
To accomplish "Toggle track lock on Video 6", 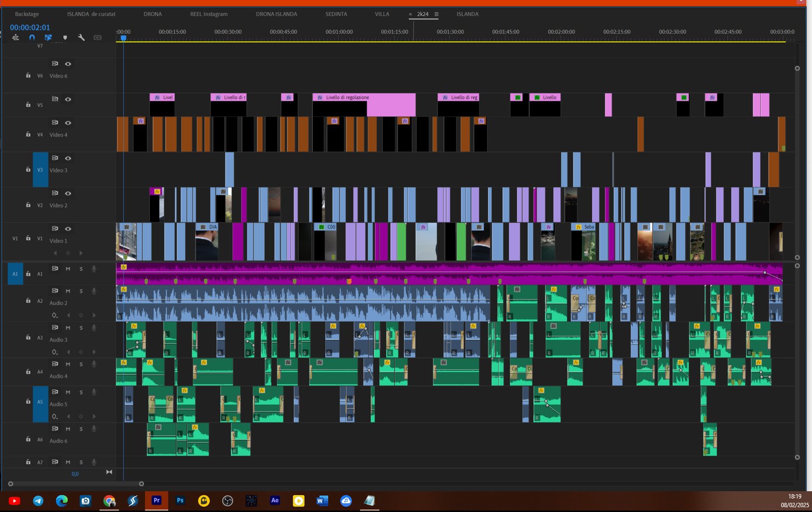I will 28,76.
